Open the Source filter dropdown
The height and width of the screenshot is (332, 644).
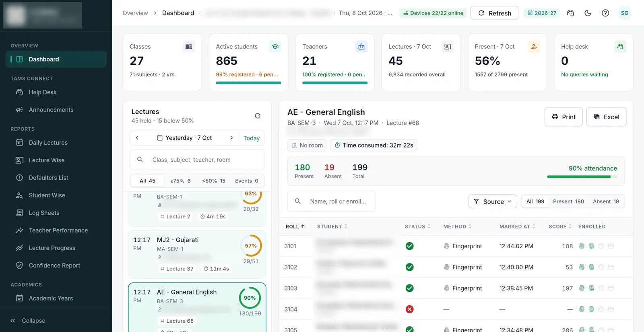pos(493,201)
